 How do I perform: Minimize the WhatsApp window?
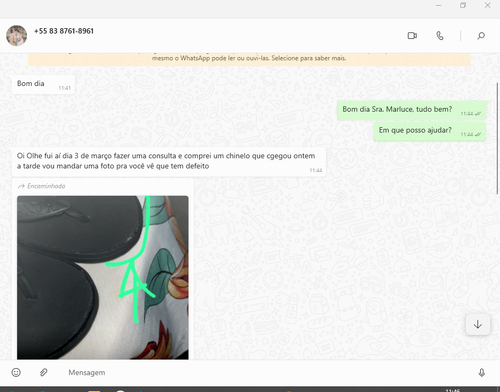(438, 5)
